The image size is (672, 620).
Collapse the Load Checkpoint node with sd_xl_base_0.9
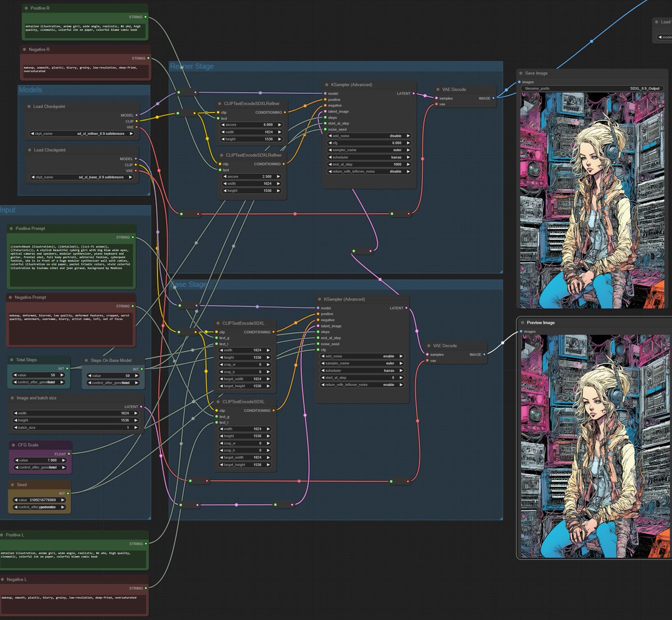(x=30, y=150)
